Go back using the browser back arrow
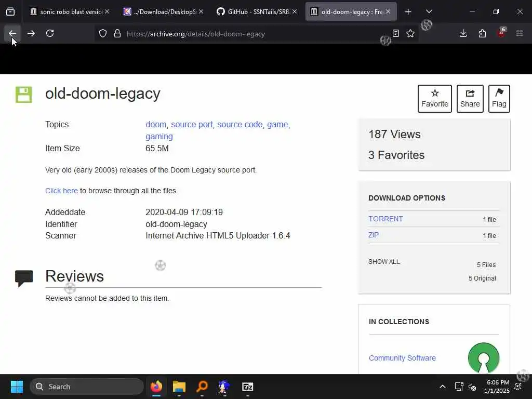Image resolution: width=532 pixels, height=399 pixels. tap(12, 34)
